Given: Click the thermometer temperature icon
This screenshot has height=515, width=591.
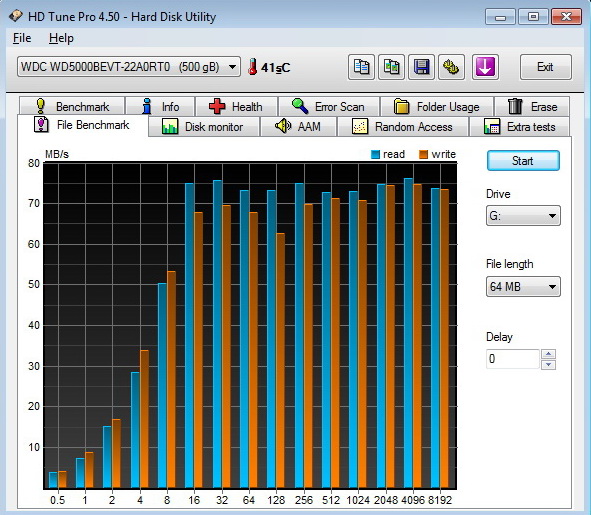Looking at the screenshot, I should coord(253,67).
